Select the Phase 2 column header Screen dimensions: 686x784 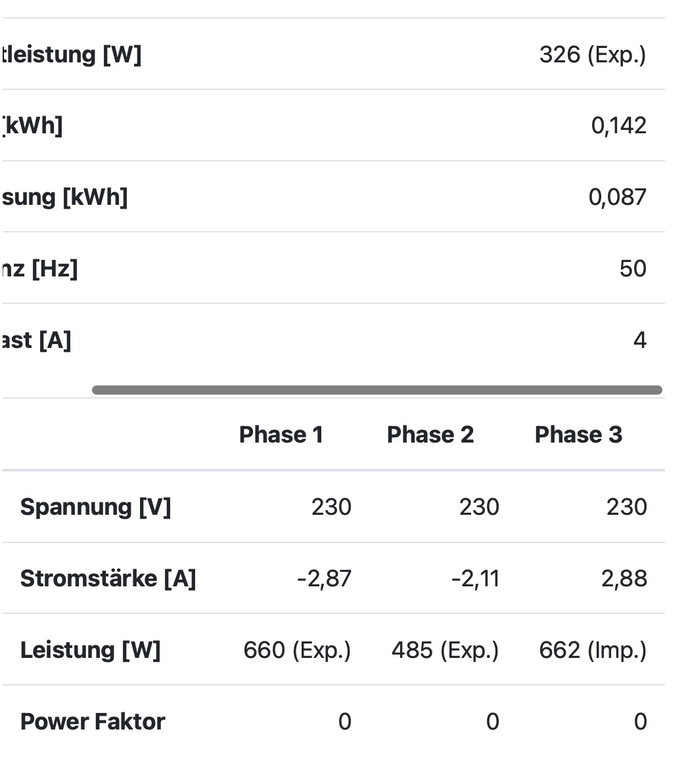430,435
